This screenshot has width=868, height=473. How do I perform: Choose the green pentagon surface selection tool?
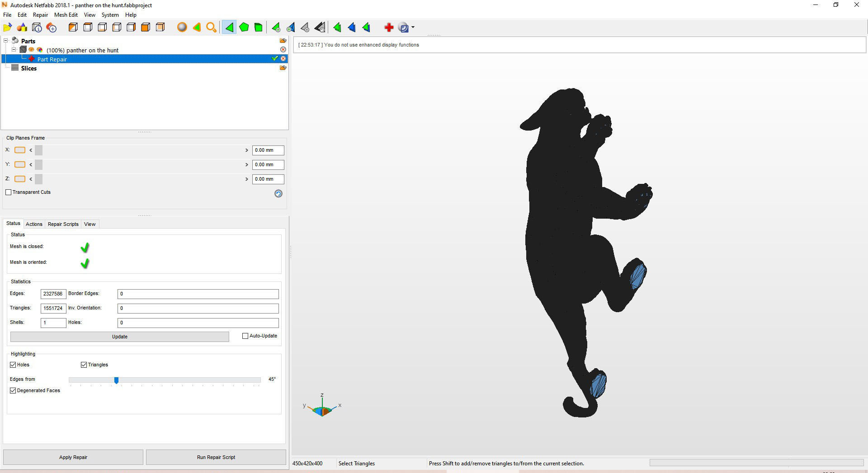[x=244, y=28]
